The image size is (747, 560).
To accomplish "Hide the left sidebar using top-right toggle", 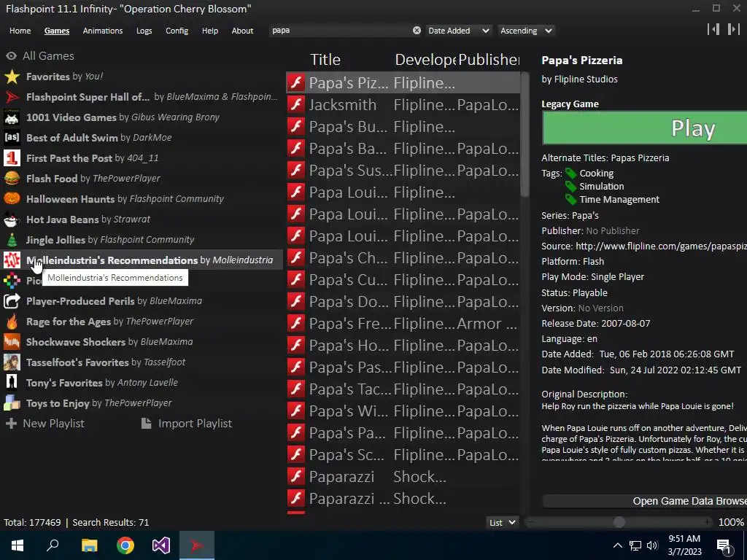I will [x=713, y=29].
